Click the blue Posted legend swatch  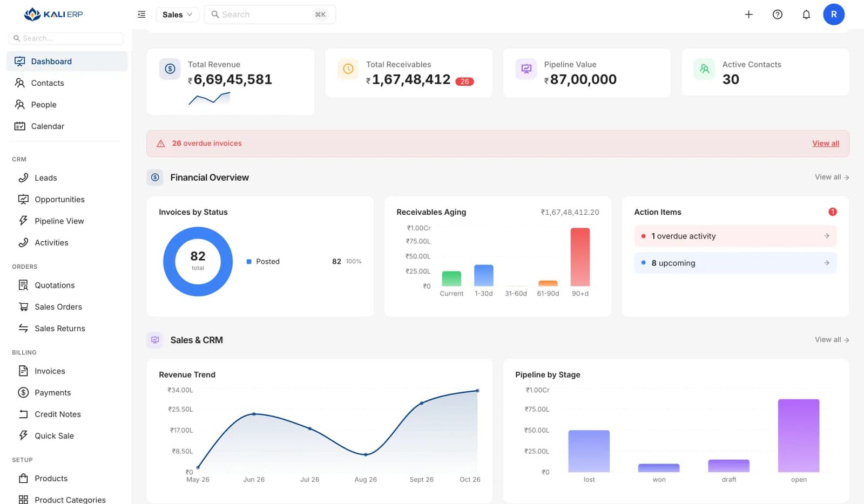[x=249, y=262]
